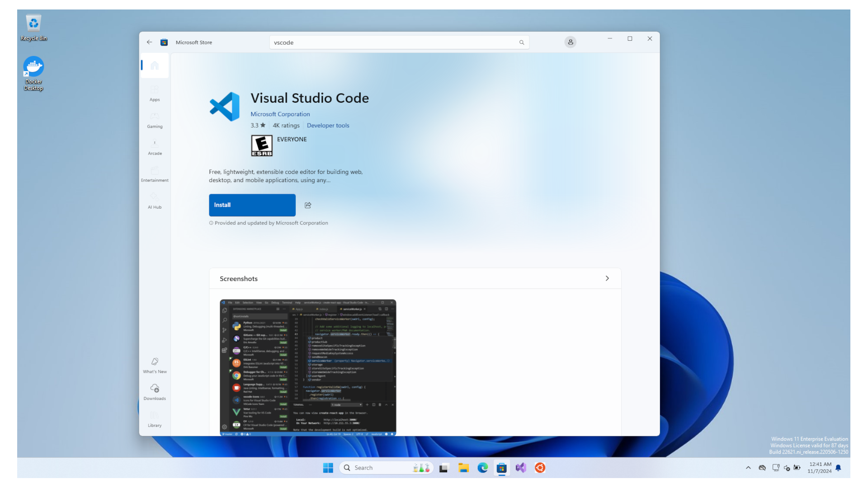Open the Home tab in the sidebar
868x488 pixels.
coord(155,66)
